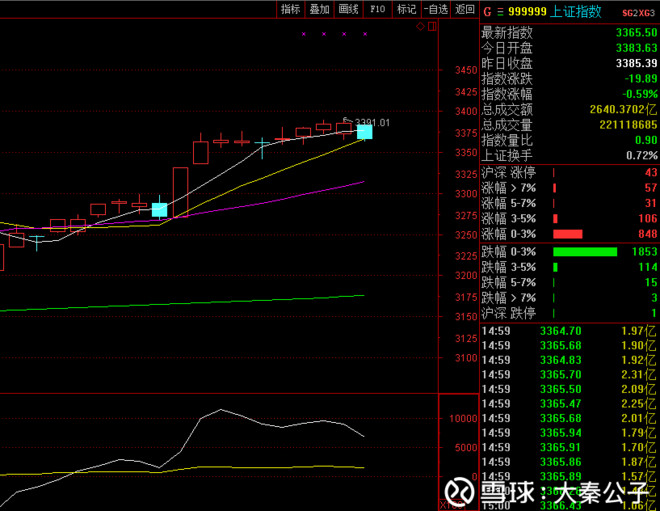
Task: Click the 叠加 overlay button
Action: point(319,9)
